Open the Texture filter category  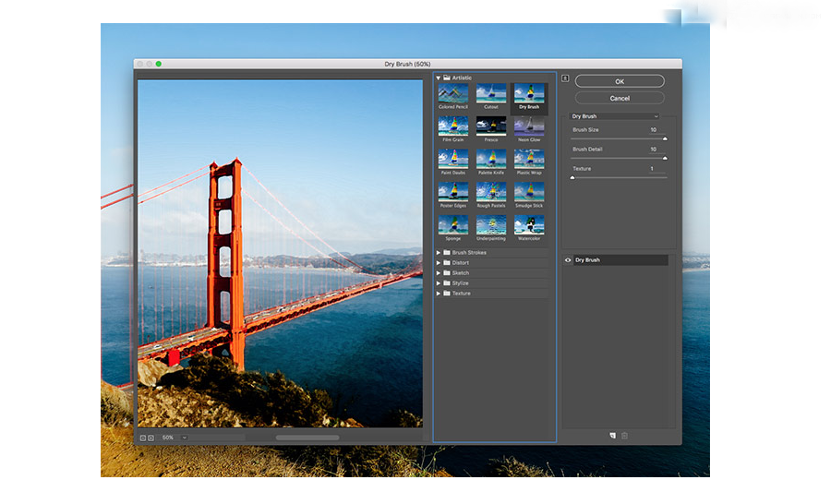coord(439,294)
